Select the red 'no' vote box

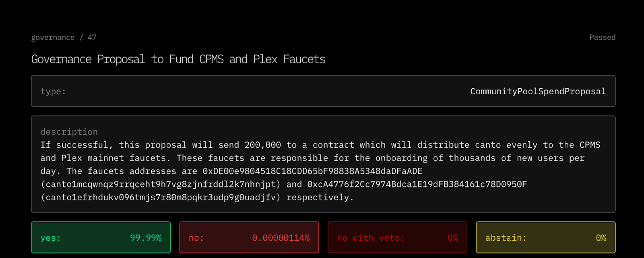click(x=249, y=237)
